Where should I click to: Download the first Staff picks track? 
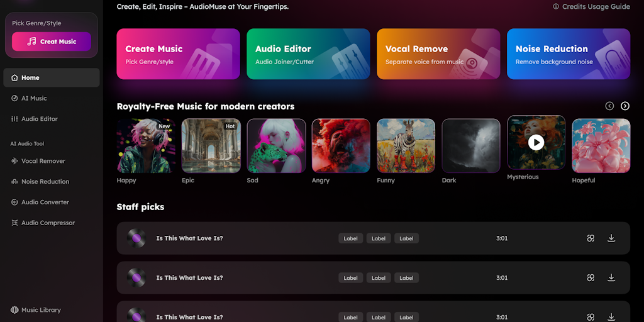pos(611,238)
